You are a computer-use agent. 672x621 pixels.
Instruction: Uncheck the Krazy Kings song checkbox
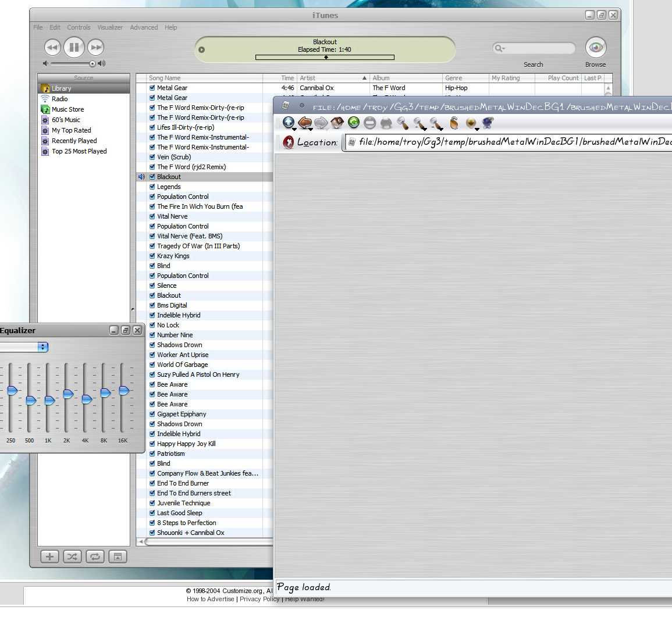tap(152, 256)
